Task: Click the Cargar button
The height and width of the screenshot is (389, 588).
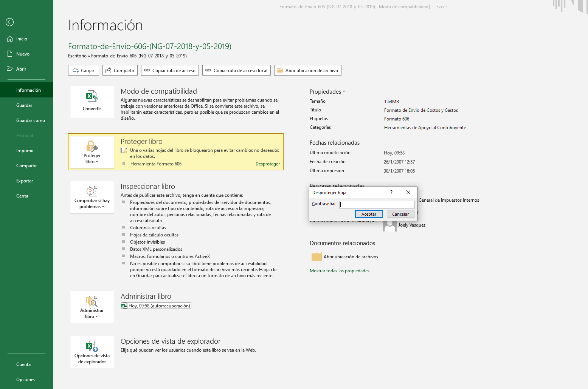Action: (84, 70)
